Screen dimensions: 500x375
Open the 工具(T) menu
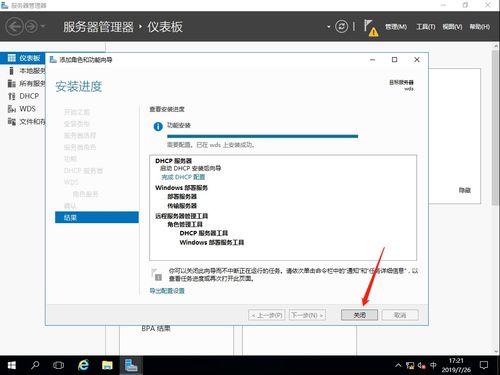(x=426, y=27)
